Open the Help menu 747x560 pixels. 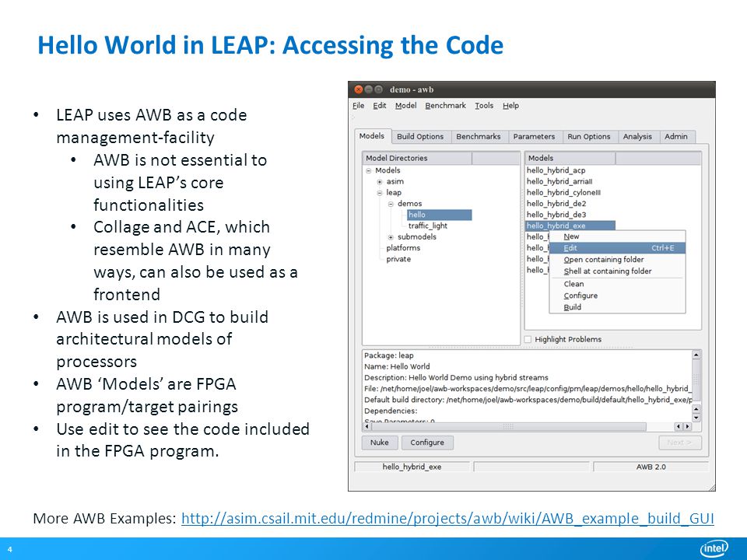point(510,106)
